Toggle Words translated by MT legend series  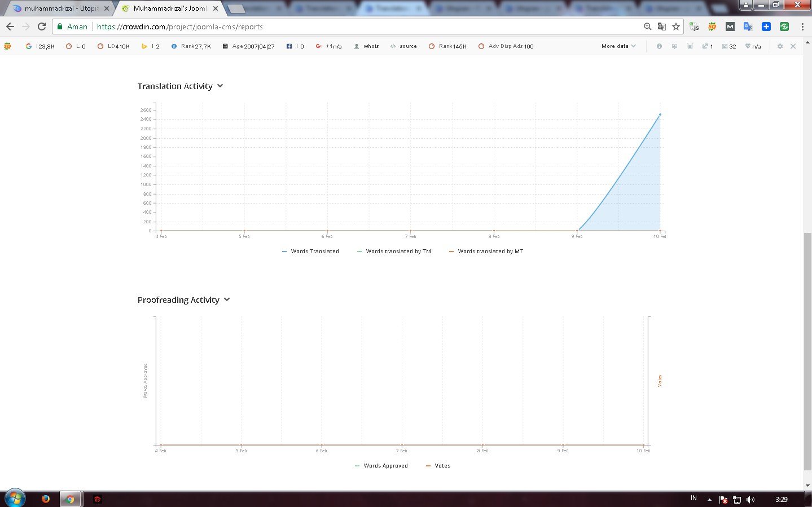[486, 252]
